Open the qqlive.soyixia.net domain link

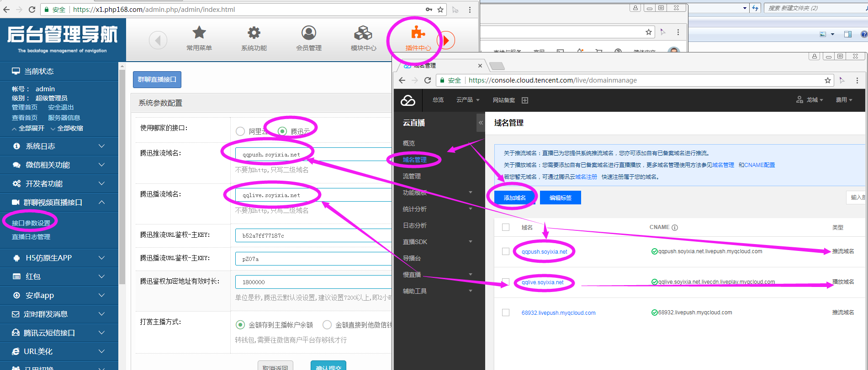pos(543,282)
